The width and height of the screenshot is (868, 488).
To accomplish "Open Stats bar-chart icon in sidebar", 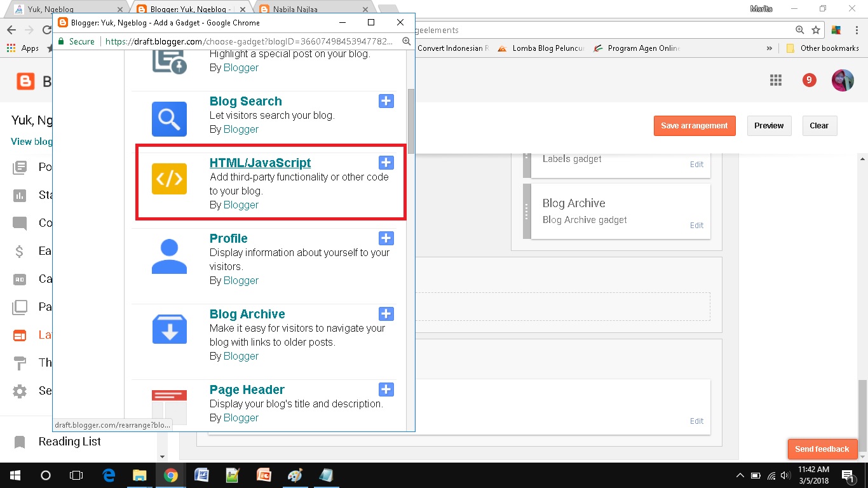I will (x=20, y=195).
